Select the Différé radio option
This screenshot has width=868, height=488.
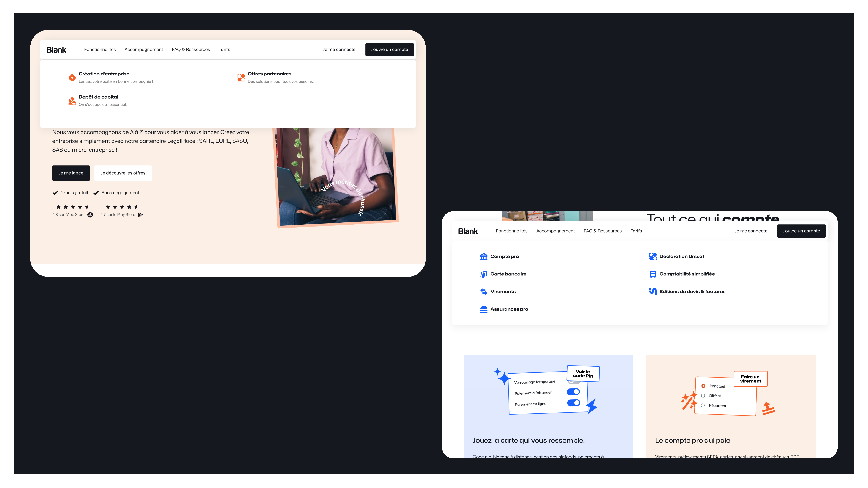[x=703, y=396]
